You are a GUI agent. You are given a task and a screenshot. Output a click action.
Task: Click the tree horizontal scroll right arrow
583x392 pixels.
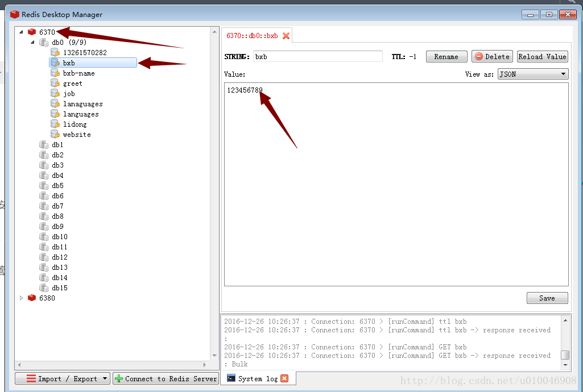pyautogui.click(x=205, y=365)
